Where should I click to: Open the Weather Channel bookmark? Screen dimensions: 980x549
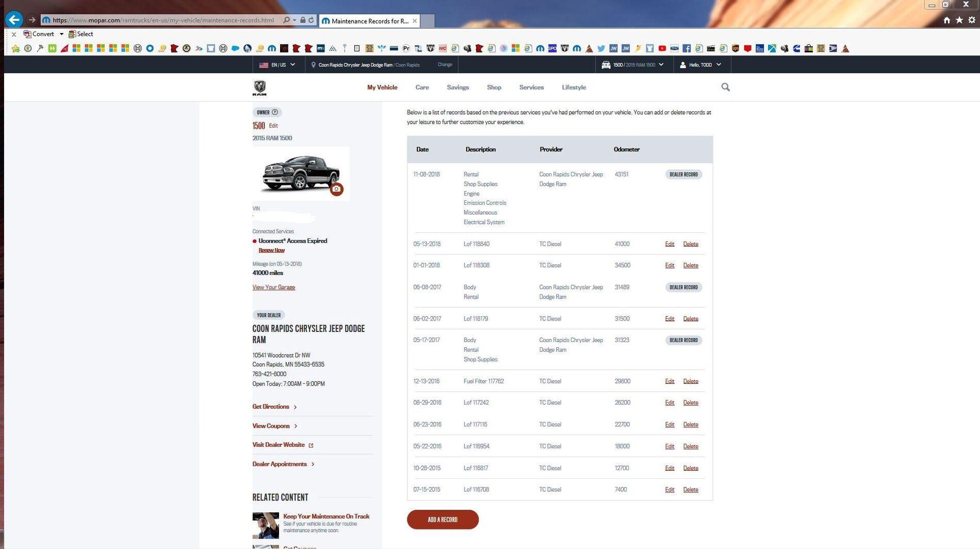pyautogui.click(x=760, y=49)
